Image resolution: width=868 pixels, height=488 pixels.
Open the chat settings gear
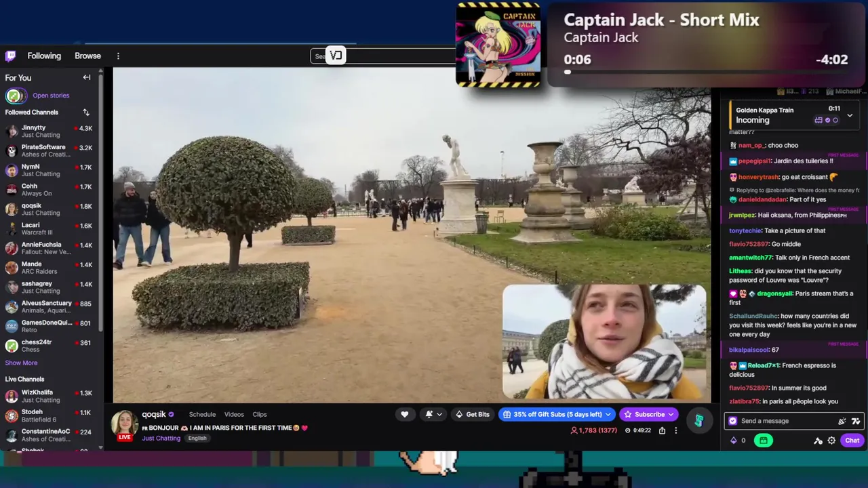pos(831,441)
